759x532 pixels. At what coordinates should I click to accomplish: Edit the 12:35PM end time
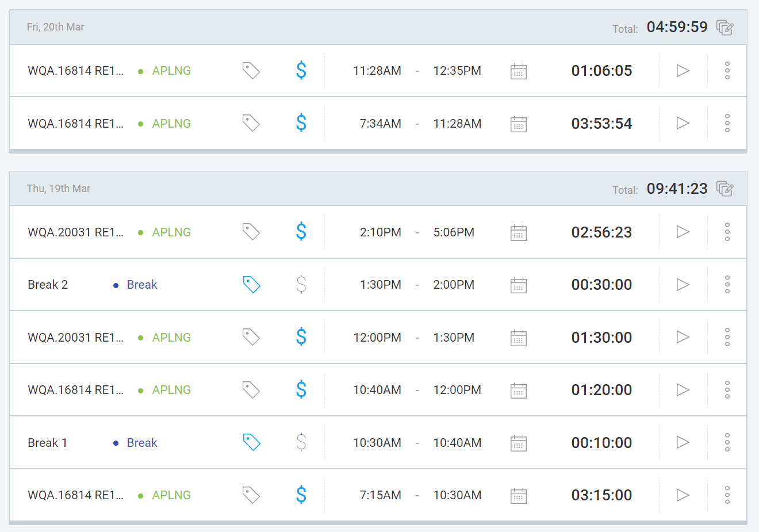coord(457,71)
